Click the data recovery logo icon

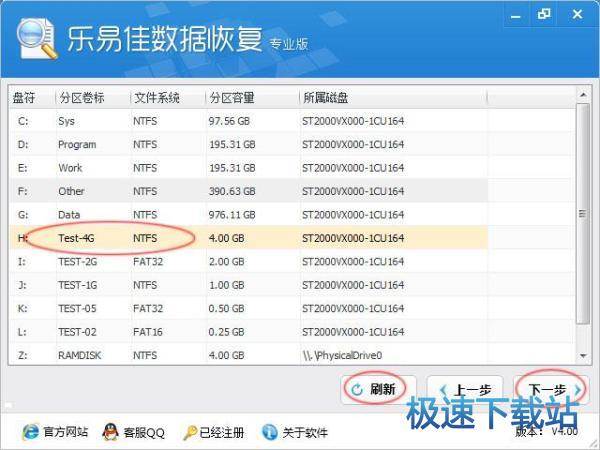tap(37, 39)
